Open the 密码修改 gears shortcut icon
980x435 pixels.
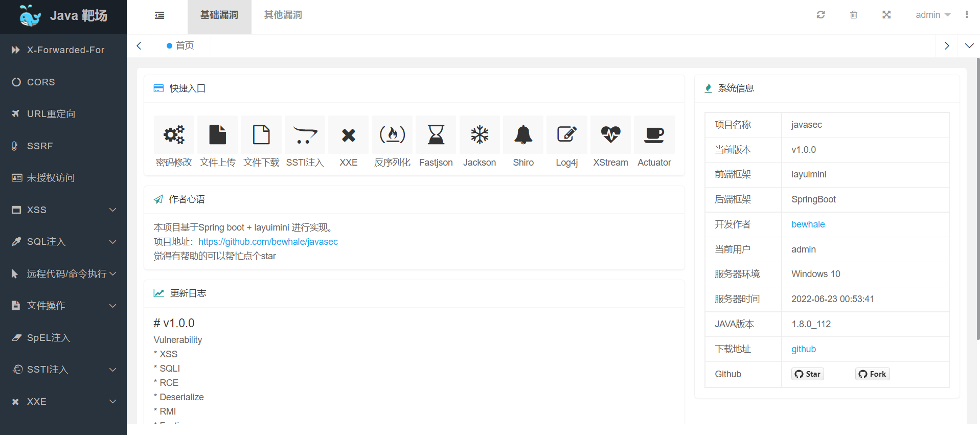pos(174,135)
